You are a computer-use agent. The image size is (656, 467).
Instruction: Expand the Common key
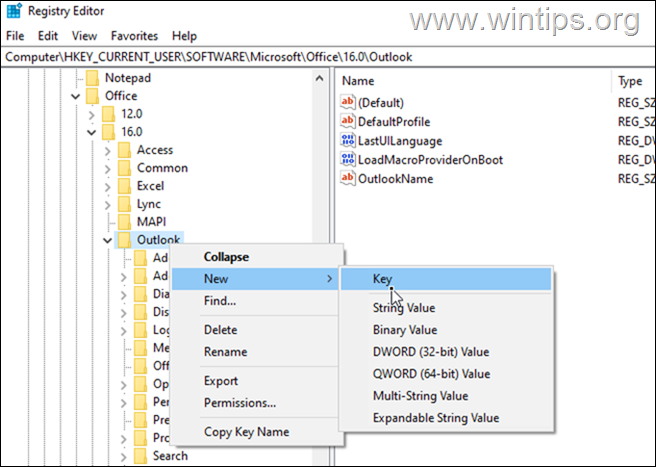coord(108,168)
